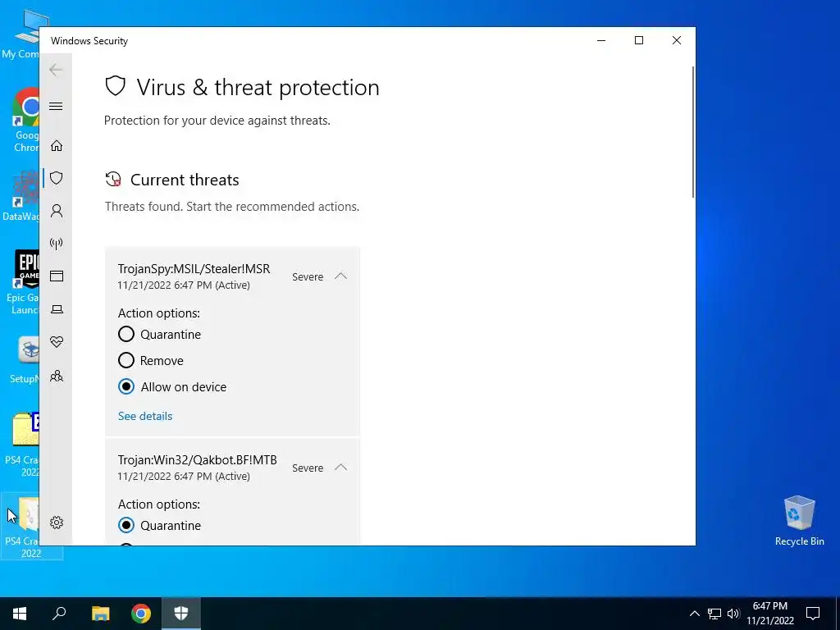Select the Google Chrome desktop shortcut
The image size is (840, 630).
click(25, 120)
